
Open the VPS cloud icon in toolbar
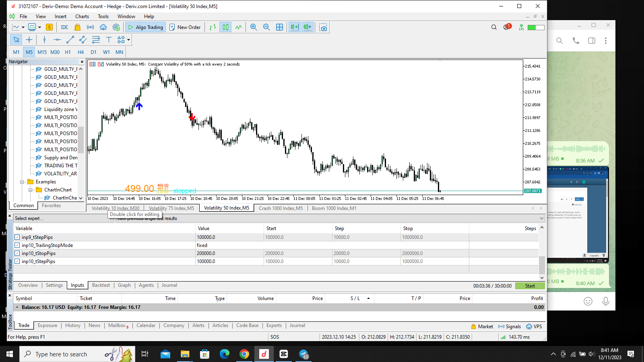[x=103, y=27]
